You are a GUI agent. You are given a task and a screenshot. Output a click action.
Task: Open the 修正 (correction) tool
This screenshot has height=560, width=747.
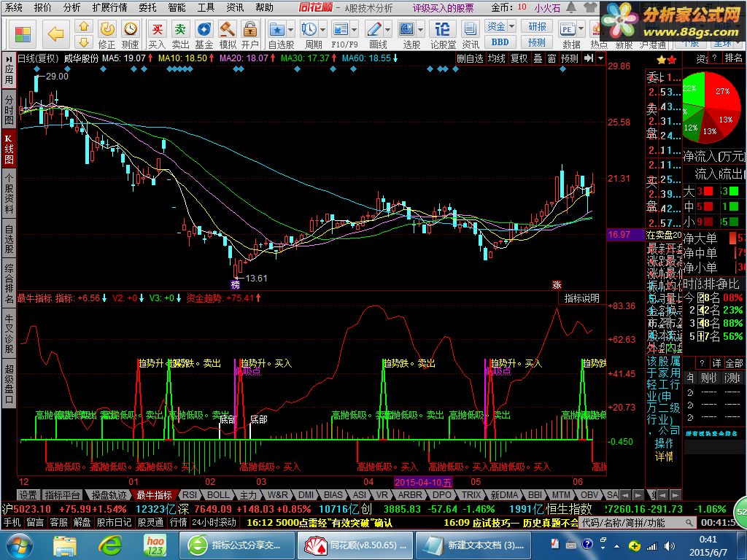[x=107, y=35]
